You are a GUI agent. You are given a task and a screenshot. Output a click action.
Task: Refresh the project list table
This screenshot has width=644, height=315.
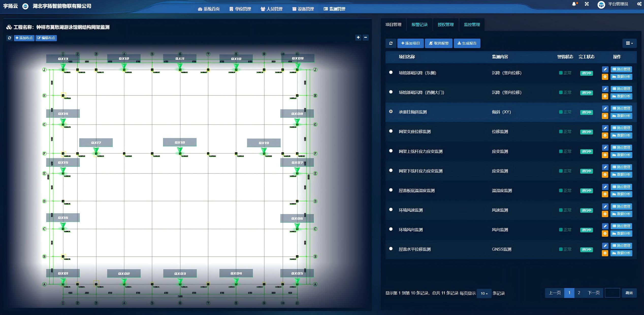click(391, 43)
